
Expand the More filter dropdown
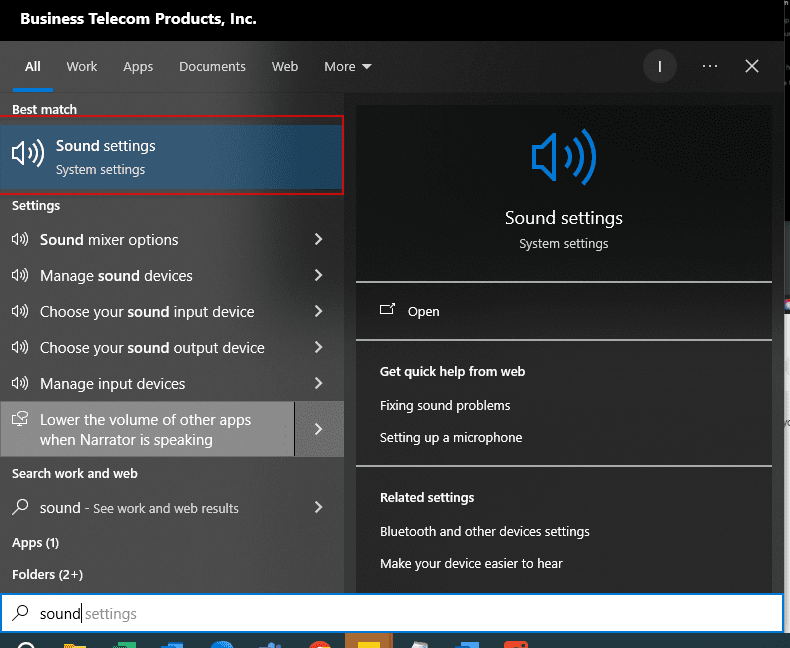pyautogui.click(x=347, y=67)
